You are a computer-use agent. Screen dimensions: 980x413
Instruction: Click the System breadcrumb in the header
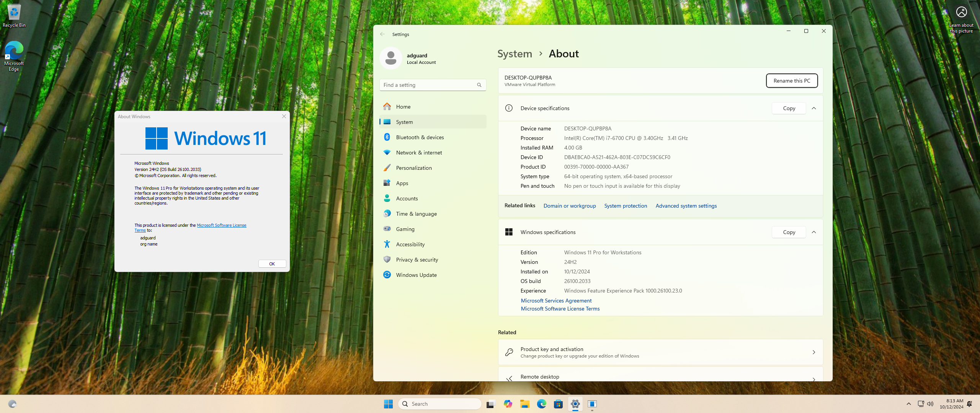pos(515,54)
